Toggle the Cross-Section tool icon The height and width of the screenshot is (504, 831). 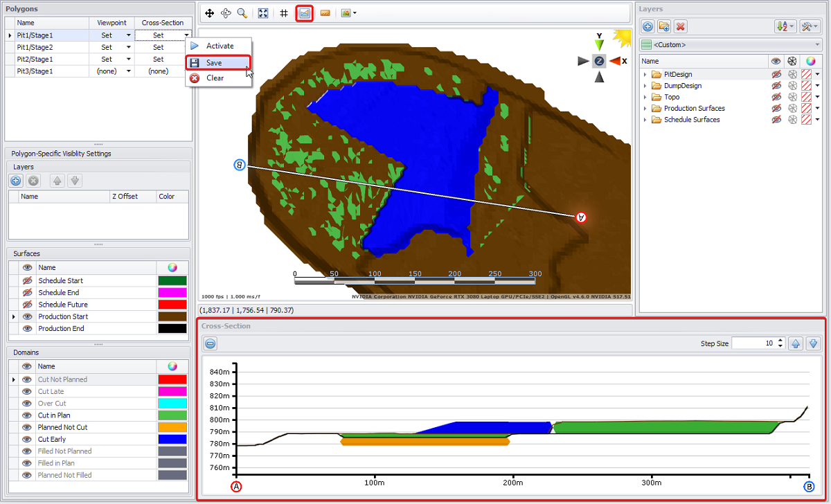[304, 13]
